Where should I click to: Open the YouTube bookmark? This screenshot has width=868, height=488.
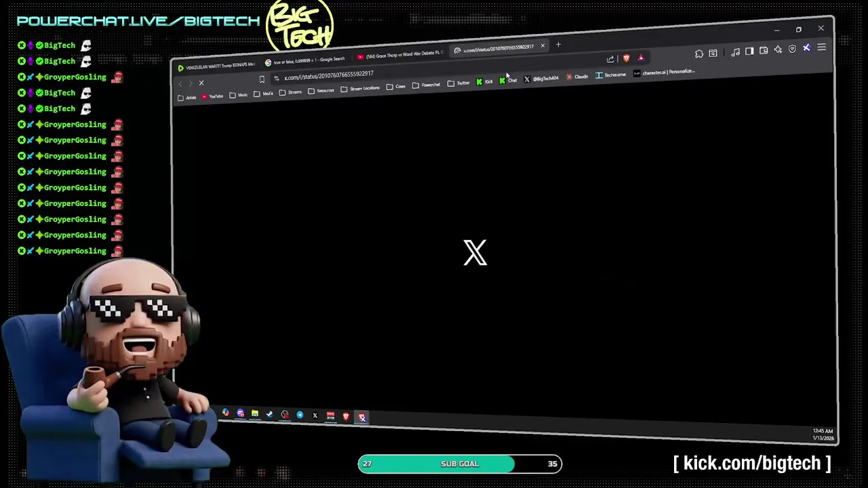tap(212, 96)
